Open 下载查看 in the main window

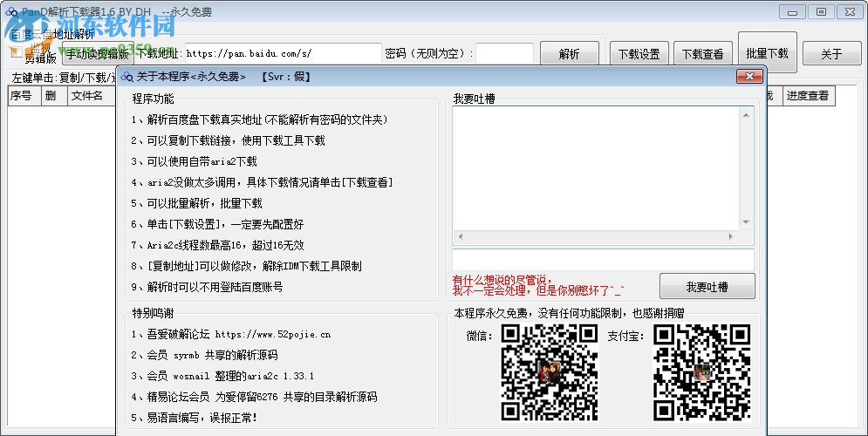click(703, 54)
